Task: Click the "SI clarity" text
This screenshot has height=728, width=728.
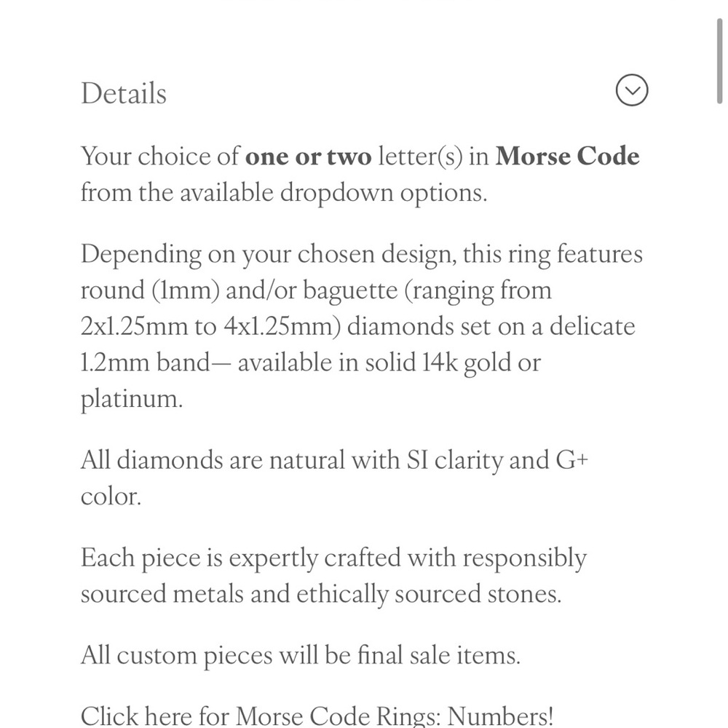Action: click(451, 460)
